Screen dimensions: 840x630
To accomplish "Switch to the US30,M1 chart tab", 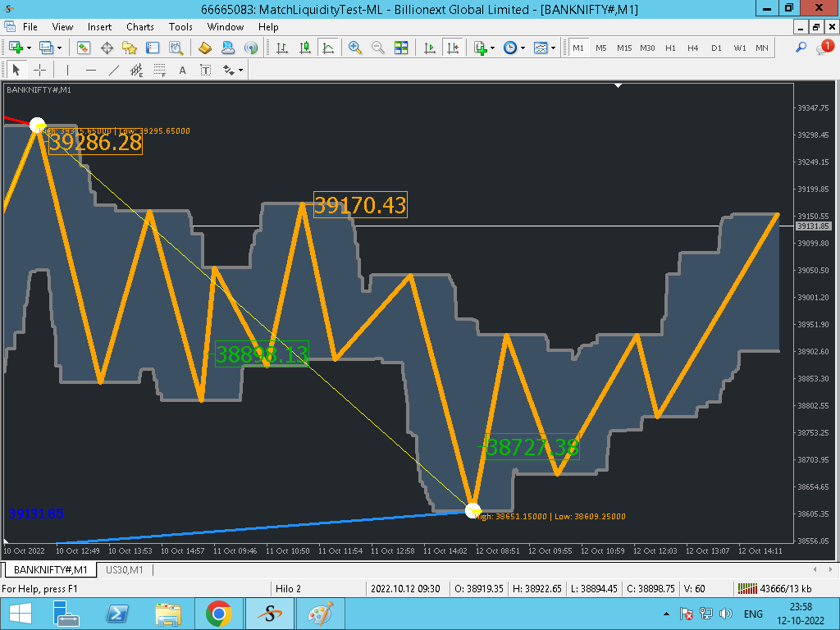I will pos(125,569).
